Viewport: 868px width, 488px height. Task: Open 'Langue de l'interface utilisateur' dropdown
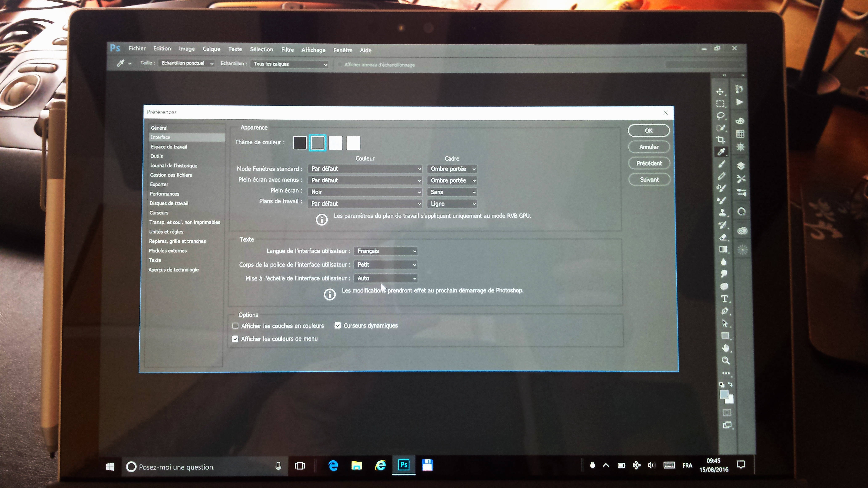[386, 251]
